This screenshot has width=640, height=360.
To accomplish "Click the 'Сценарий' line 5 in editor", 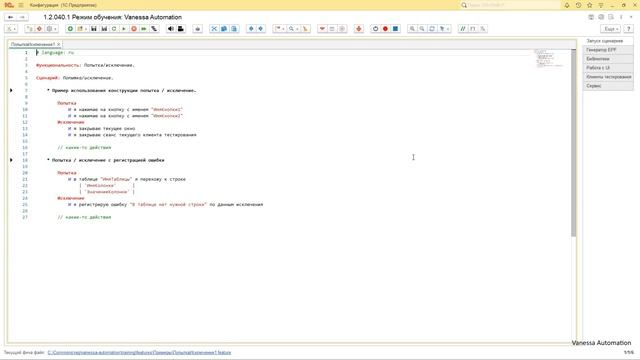I will (x=75, y=78).
